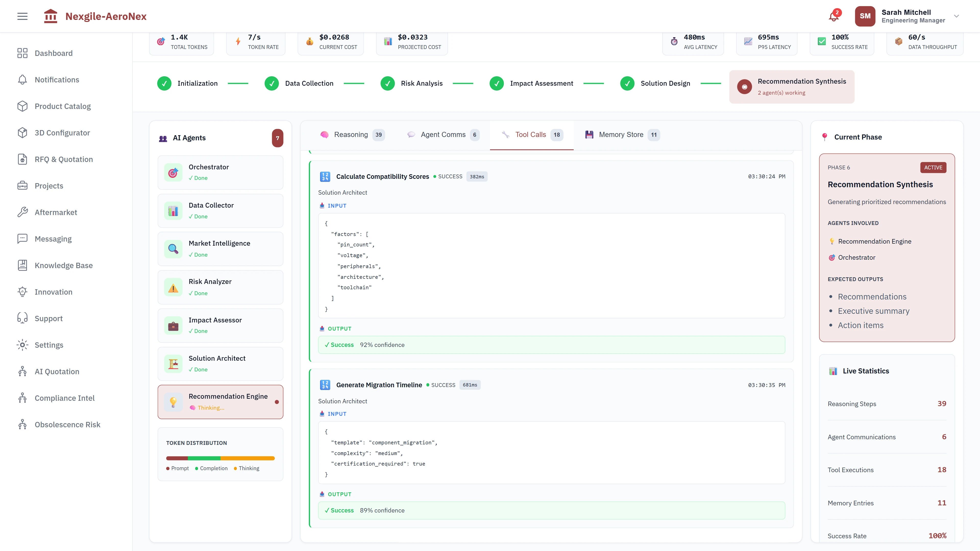Viewport: 980px width, 551px height.
Task: Select the Obsolescence Risk sidebar icon
Action: tap(22, 424)
